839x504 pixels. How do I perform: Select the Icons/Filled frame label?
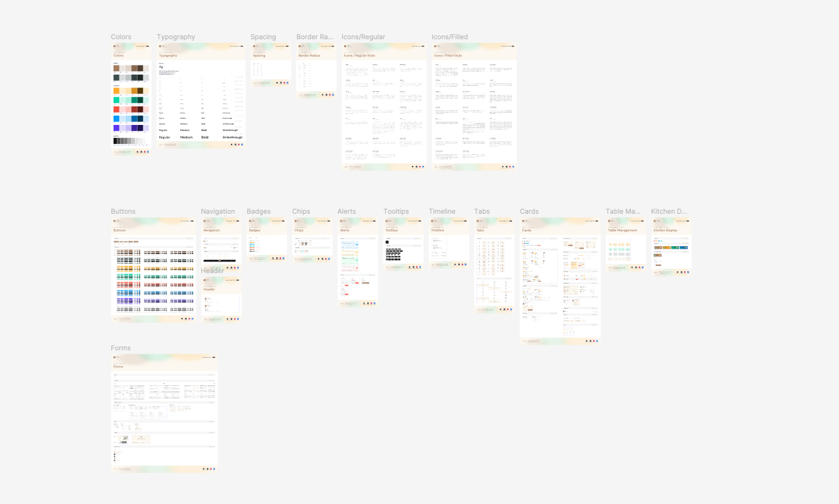pyautogui.click(x=450, y=37)
